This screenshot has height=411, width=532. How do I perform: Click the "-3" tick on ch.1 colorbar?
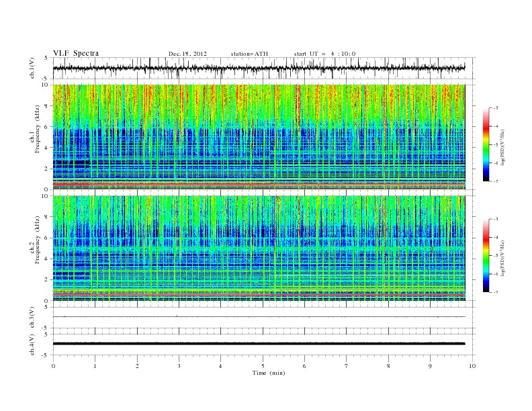click(x=496, y=108)
